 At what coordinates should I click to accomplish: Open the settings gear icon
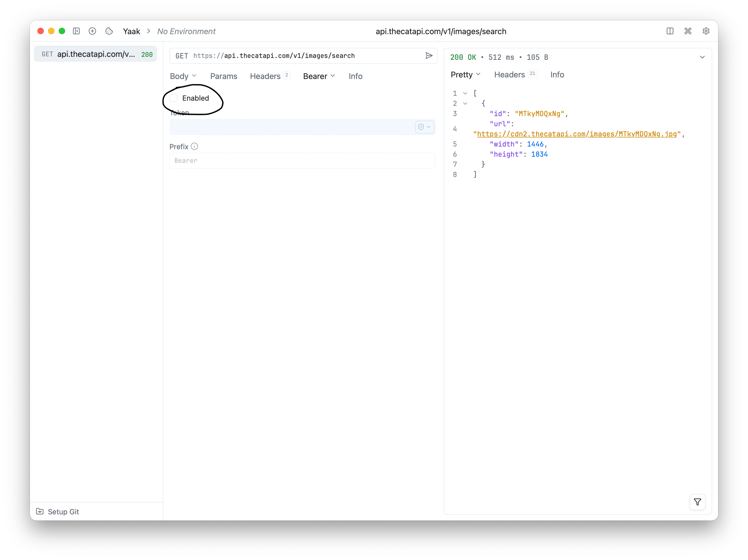pyautogui.click(x=706, y=31)
